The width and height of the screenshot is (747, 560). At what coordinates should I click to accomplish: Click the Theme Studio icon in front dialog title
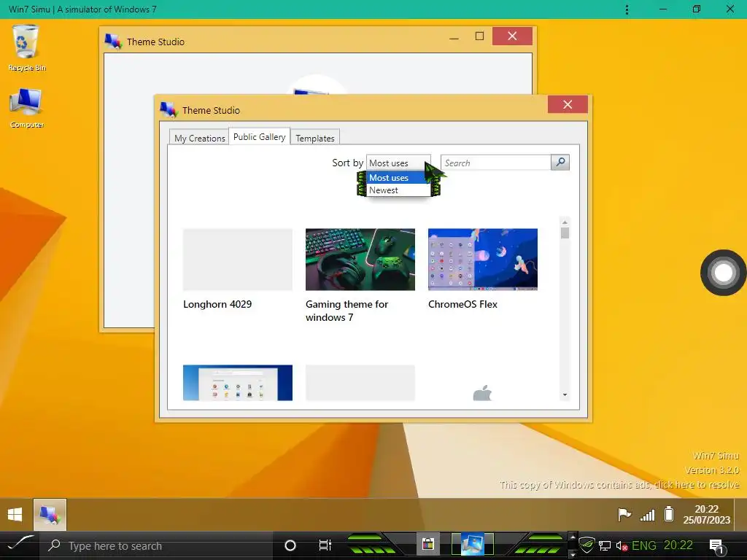169,110
